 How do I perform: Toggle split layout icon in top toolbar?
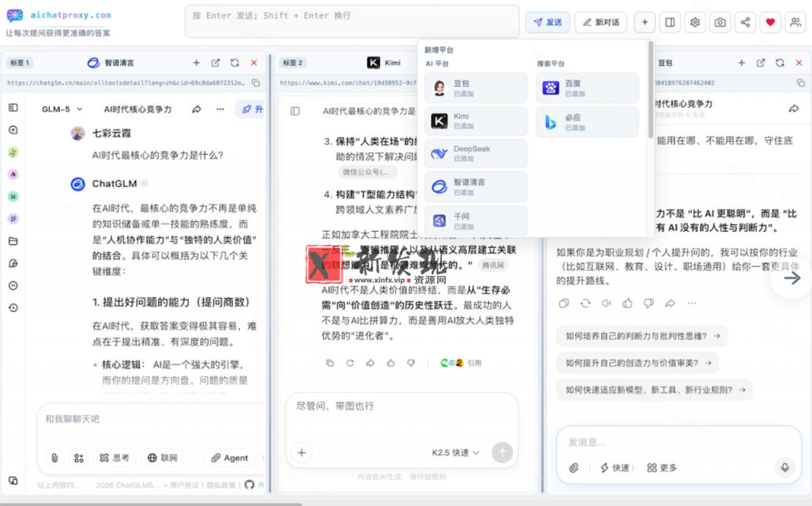point(670,22)
